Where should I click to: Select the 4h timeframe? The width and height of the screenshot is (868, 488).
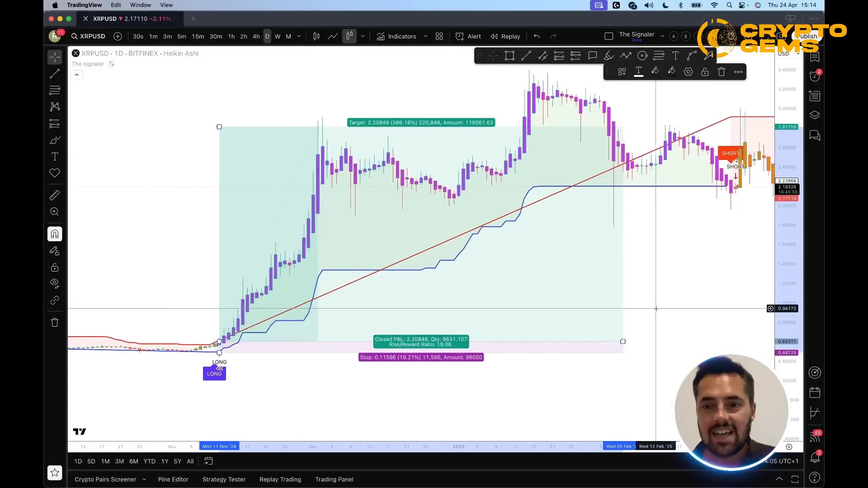256,37
